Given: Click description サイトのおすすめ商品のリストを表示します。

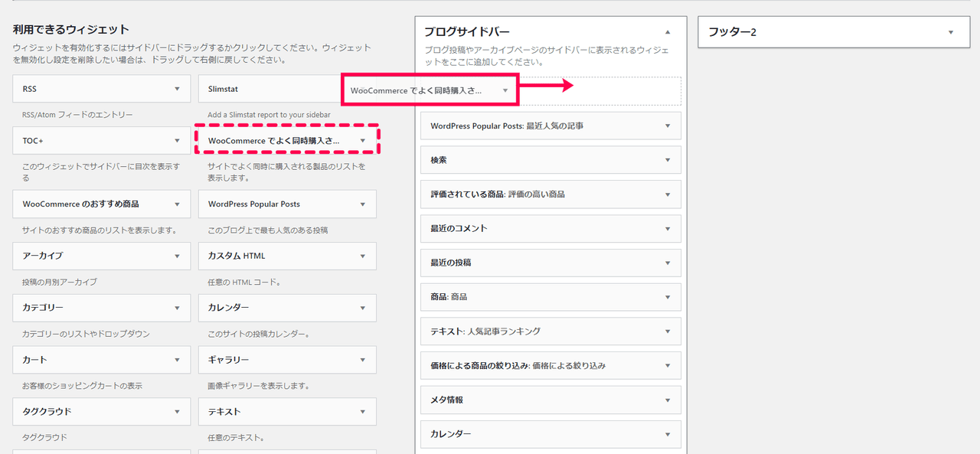Looking at the screenshot, I should click(100, 230).
